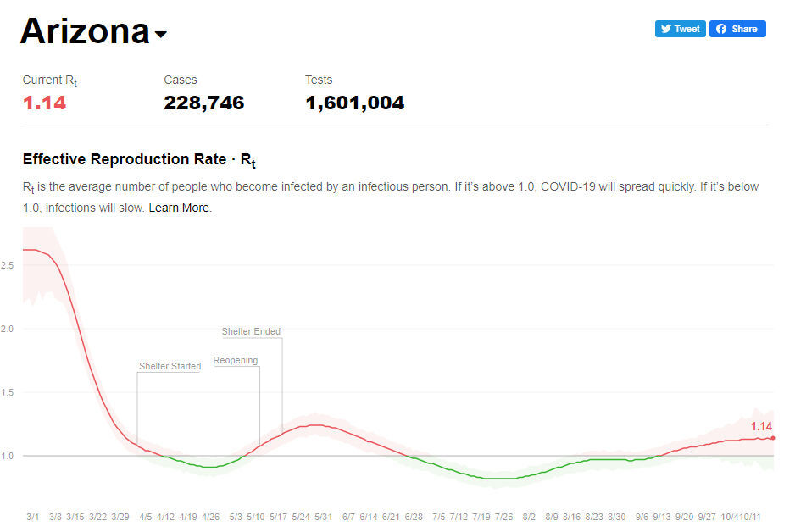The height and width of the screenshot is (532, 795).
Task: Click the 2.5 y-axis gridline label
Action: (x=7, y=265)
